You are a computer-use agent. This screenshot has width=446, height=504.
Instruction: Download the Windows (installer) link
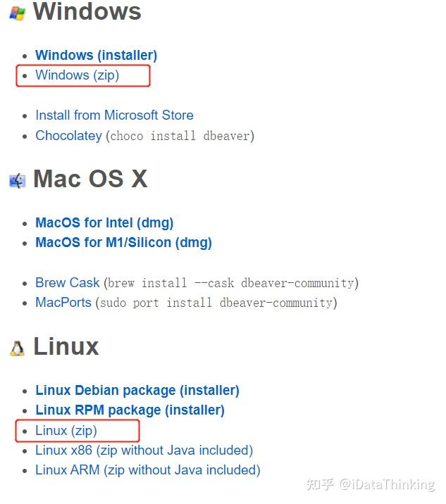click(x=97, y=56)
